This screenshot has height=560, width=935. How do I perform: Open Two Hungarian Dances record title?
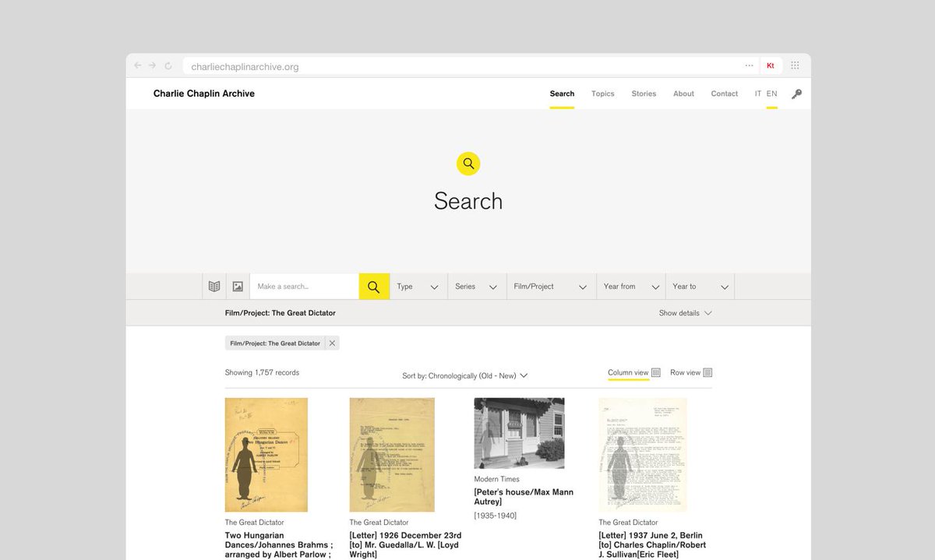click(279, 545)
